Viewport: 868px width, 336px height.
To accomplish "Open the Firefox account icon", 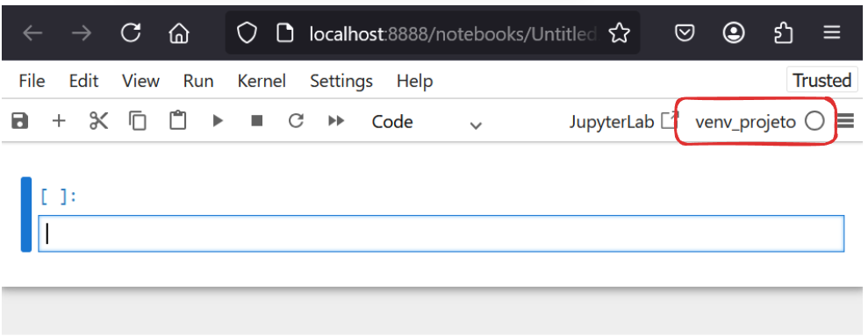I will click(x=734, y=33).
